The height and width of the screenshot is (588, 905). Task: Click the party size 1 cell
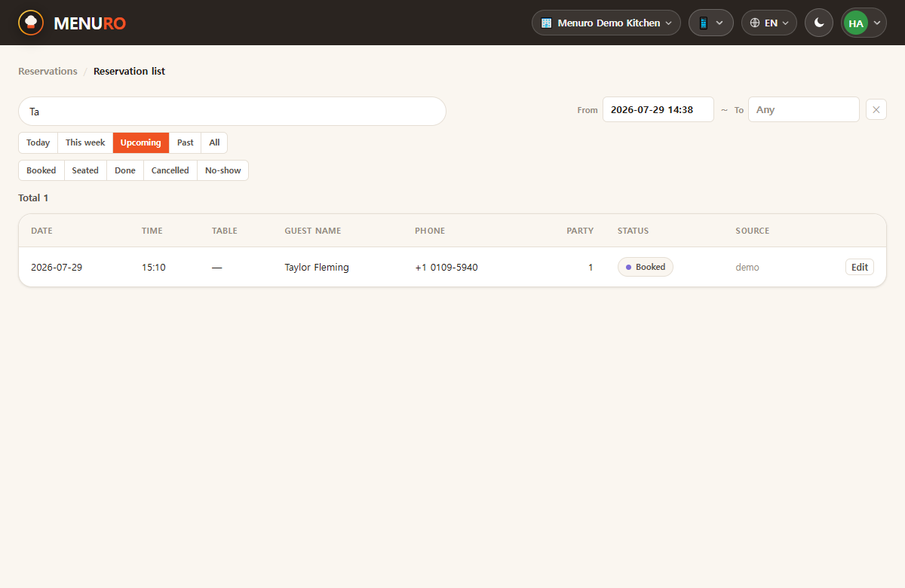click(591, 267)
